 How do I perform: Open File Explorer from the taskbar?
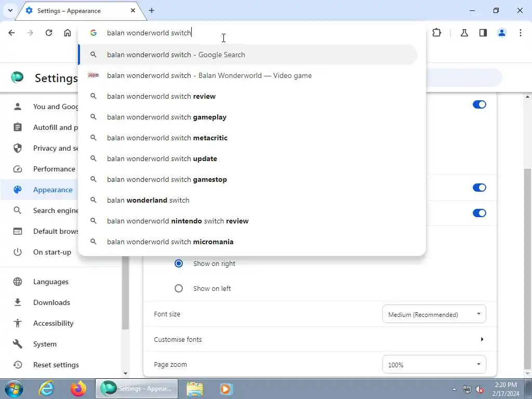point(195,389)
